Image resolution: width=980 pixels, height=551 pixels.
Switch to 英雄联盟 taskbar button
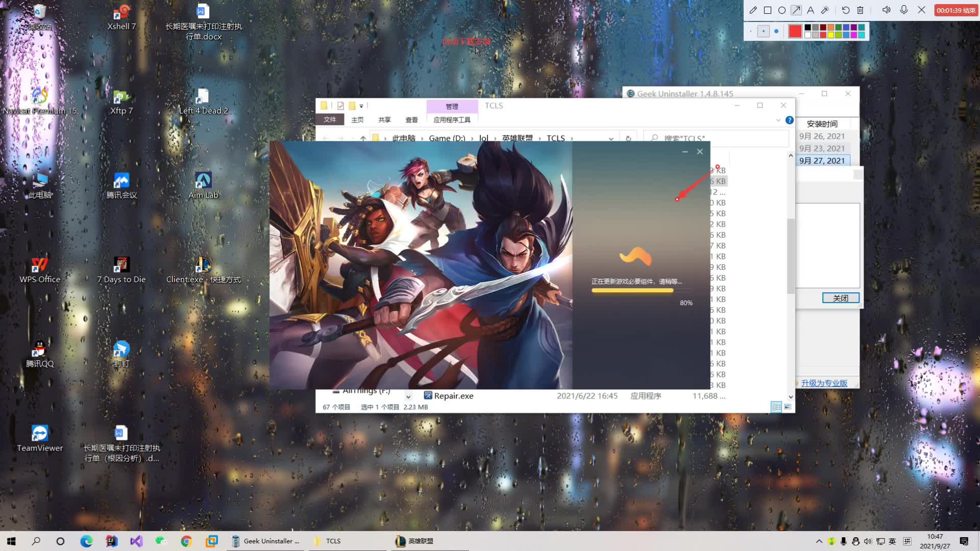tap(429, 541)
